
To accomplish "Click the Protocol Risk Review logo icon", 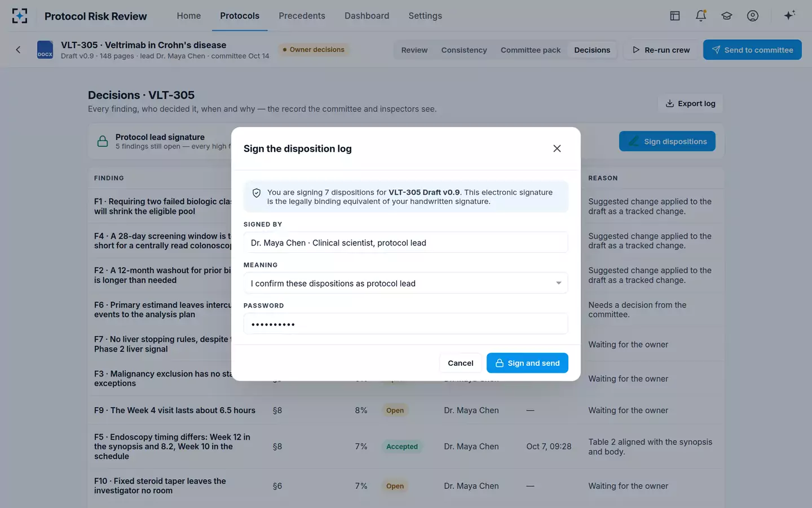I will (20, 16).
